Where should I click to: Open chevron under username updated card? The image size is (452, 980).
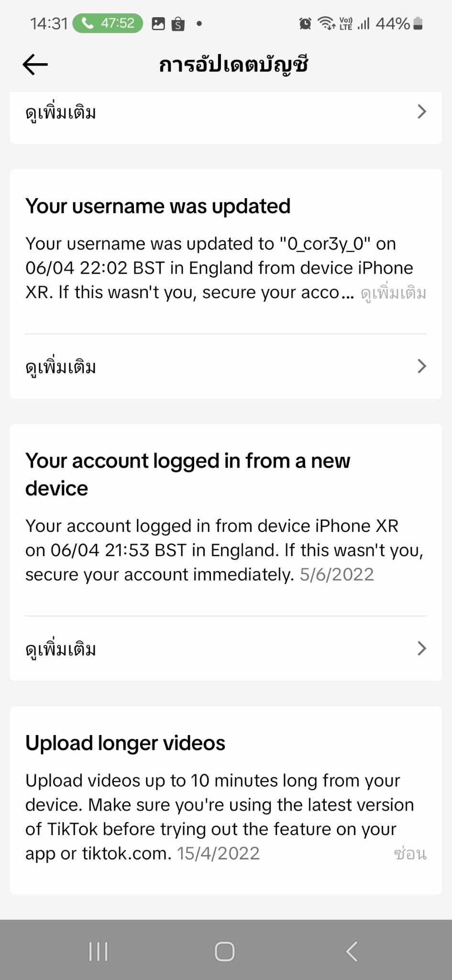(x=421, y=367)
